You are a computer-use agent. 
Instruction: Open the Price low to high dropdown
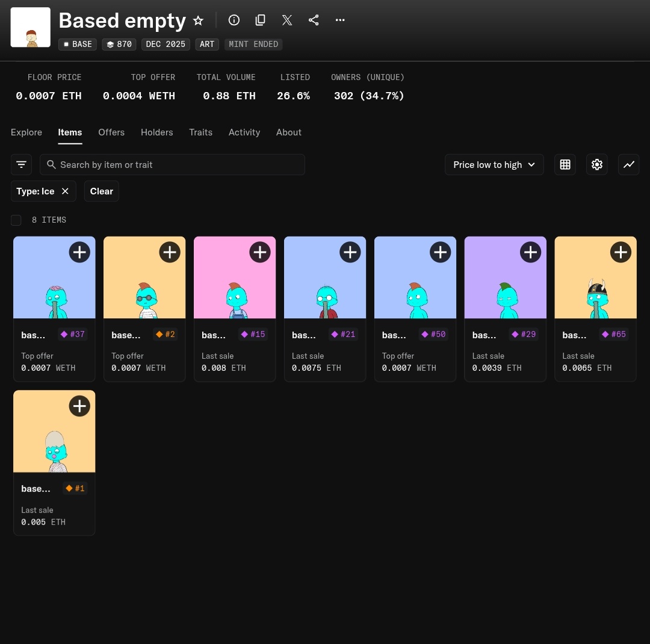[x=494, y=165]
